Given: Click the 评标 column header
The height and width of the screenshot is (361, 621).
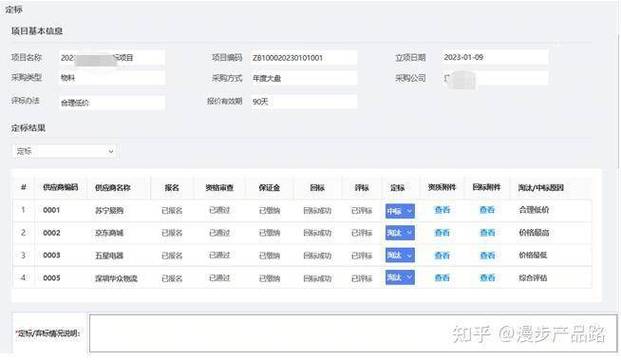Looking at the screenshot, I should (x=362, y=188).
